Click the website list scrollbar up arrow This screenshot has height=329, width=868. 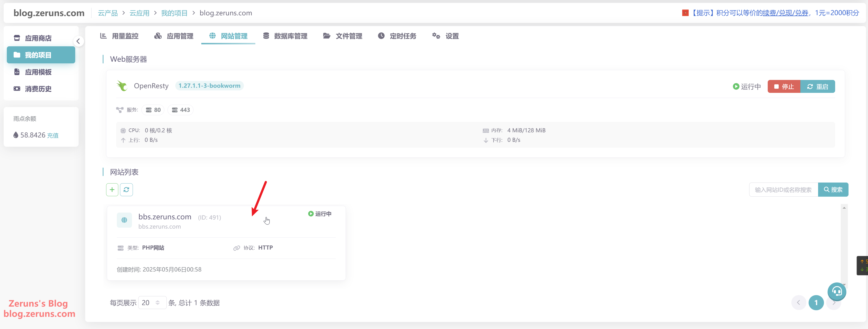tap(844, 208)
